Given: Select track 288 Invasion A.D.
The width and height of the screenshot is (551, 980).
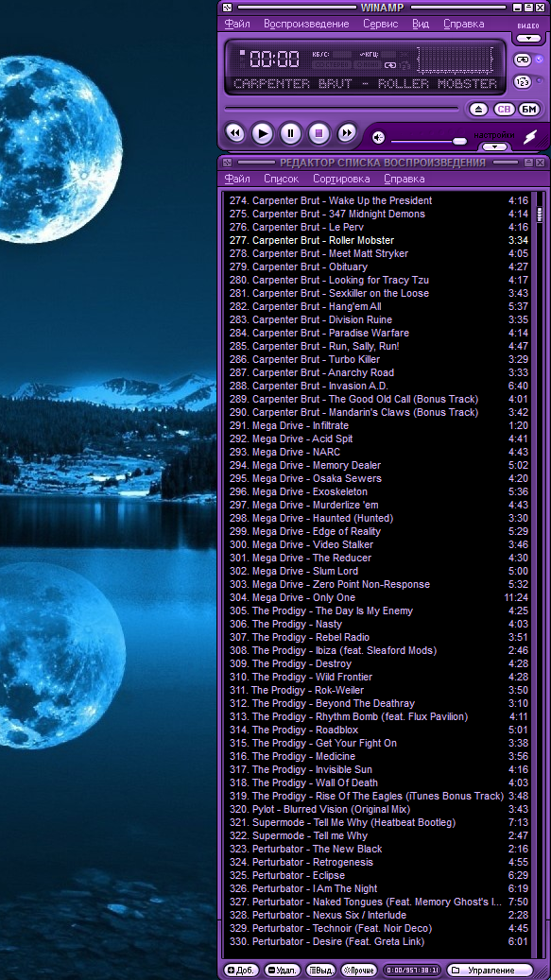Looking at the screenshot, I should (x=379, y=386).
